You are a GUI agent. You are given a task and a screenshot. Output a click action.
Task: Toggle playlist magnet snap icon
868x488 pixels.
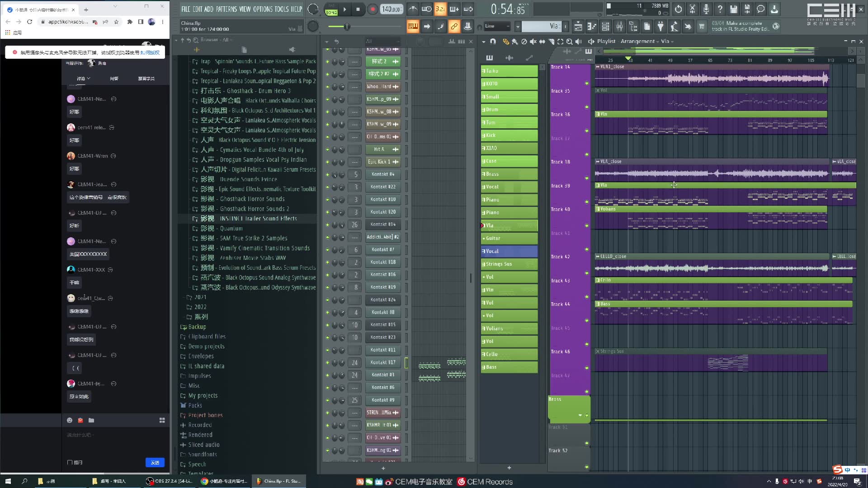click(x=493, y=42)
